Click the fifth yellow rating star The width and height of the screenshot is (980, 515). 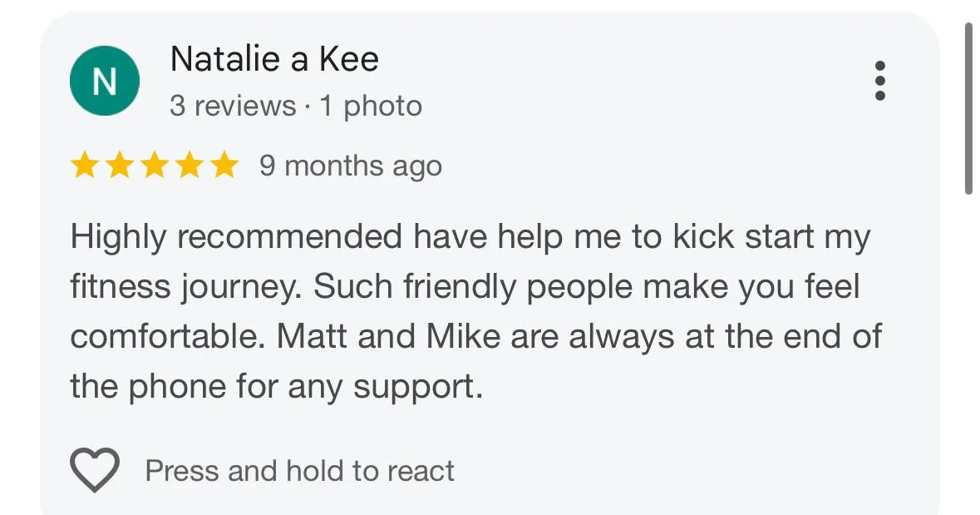[x=224, y=166]
